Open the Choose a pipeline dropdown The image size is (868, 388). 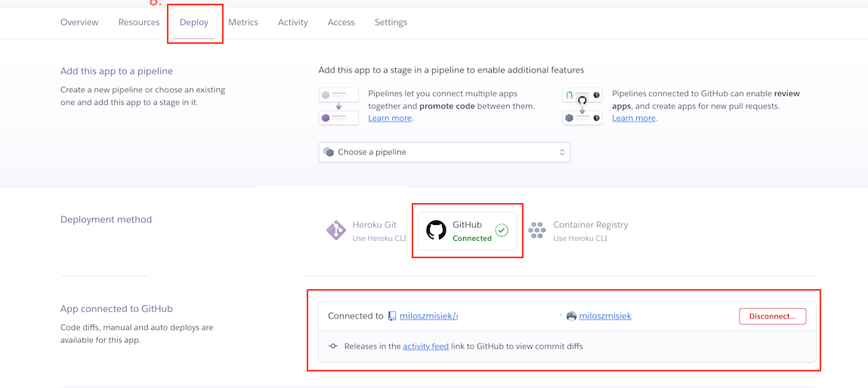444,152
